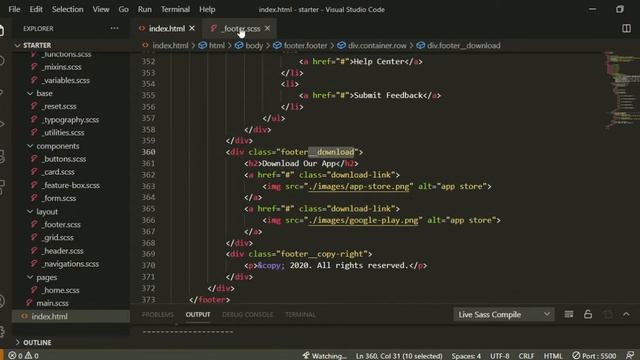
Task: Change encoding via UTF-8
Action: 500,356
